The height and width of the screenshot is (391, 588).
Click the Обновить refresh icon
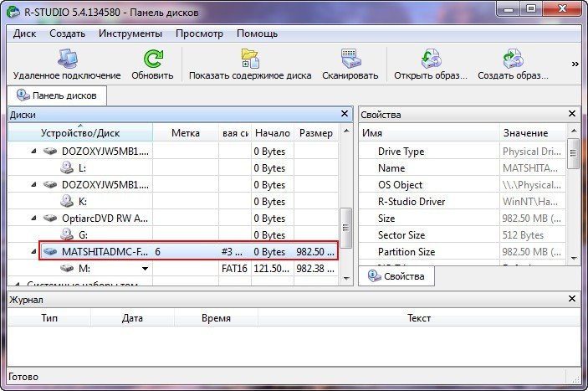(x=152, y=59)
